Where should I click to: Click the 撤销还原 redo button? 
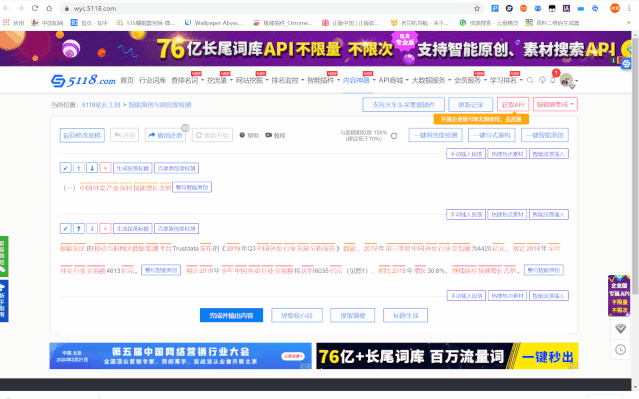[x=165, y=135]
